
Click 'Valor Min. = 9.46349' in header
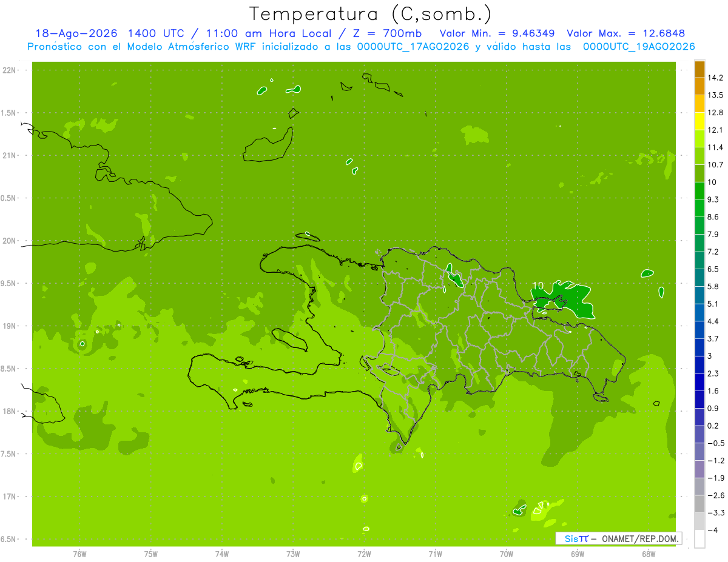point(498,33)
